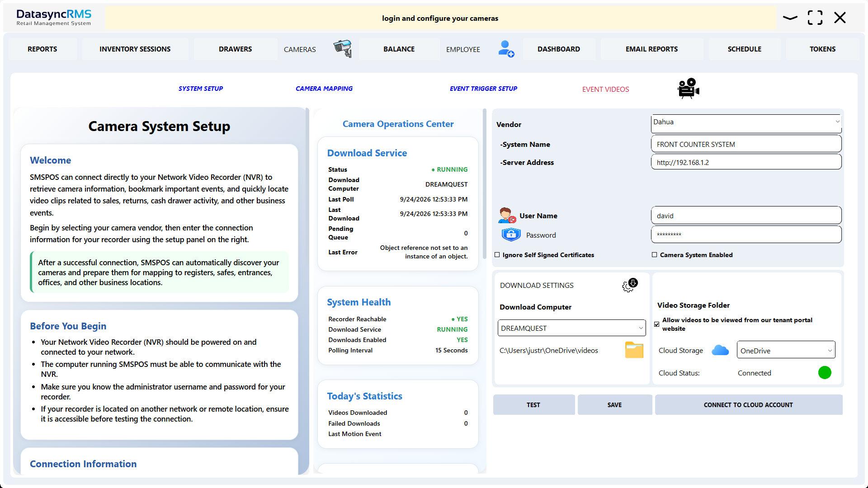
Task: Click the minimize chevron icon in title bar
Action: click(790, 18)
